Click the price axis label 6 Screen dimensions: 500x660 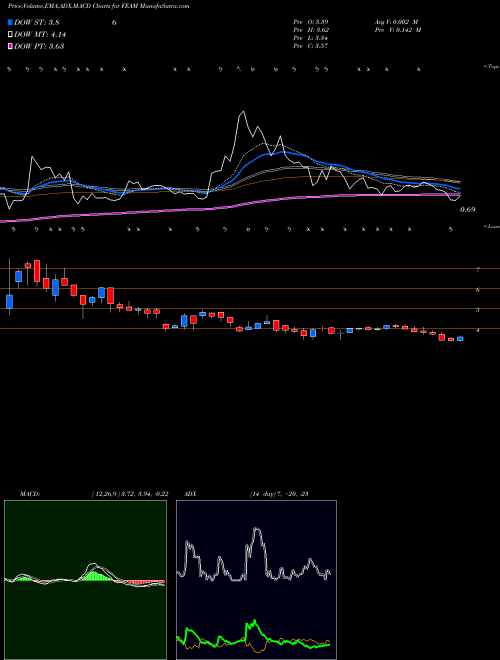click(x=478, y=290)
